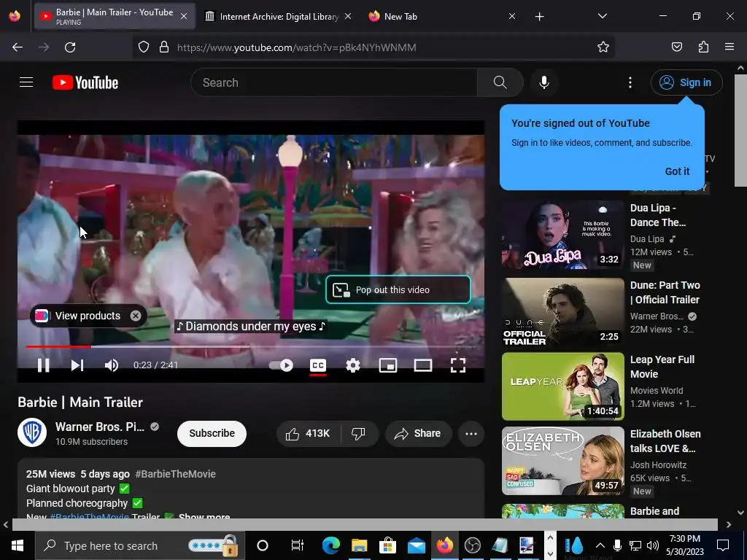This screenshot has width=747, height=560.
Task: Open Microsoft Edge from taskbar
Action: [x=330, y=545]
